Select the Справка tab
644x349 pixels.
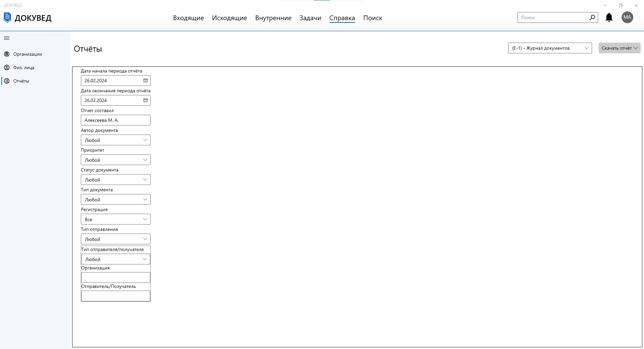[x=342, y=18]
